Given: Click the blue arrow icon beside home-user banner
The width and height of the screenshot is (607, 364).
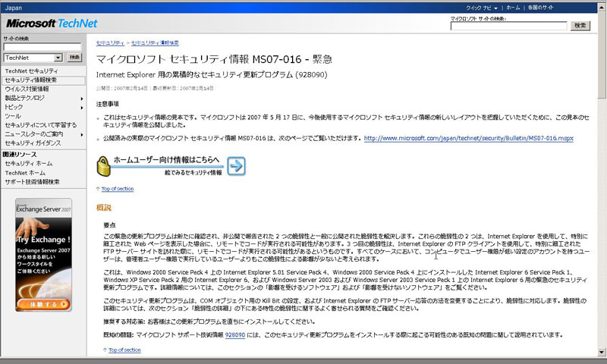Looking at the screenshot, I should 236,166.
